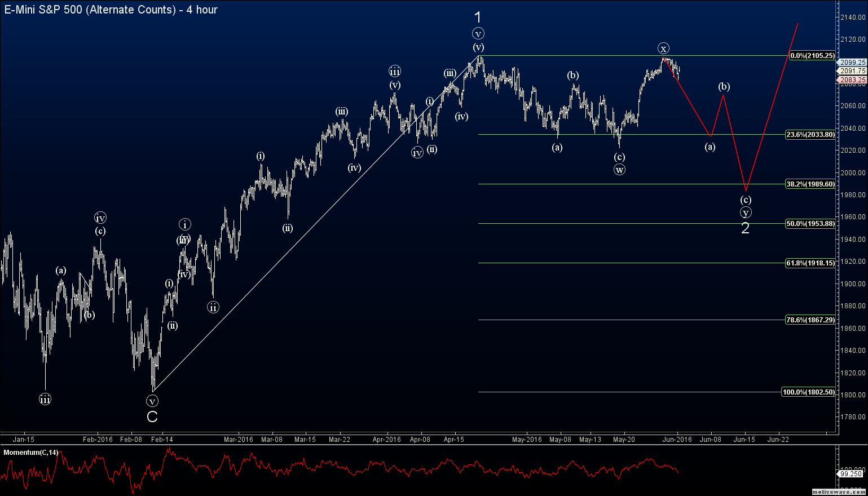Click the Jun-2016 date on time axis

coord(677,440)
